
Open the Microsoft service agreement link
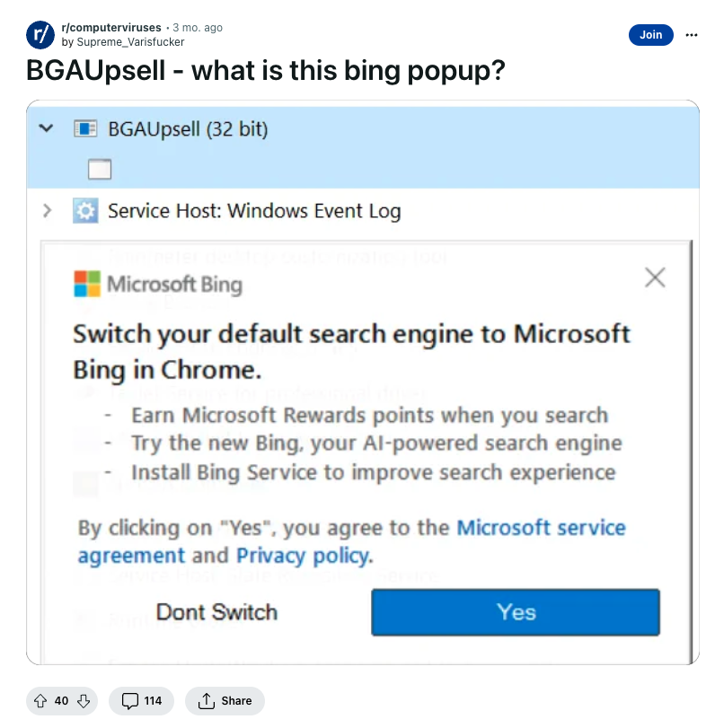tap(352, 541)
